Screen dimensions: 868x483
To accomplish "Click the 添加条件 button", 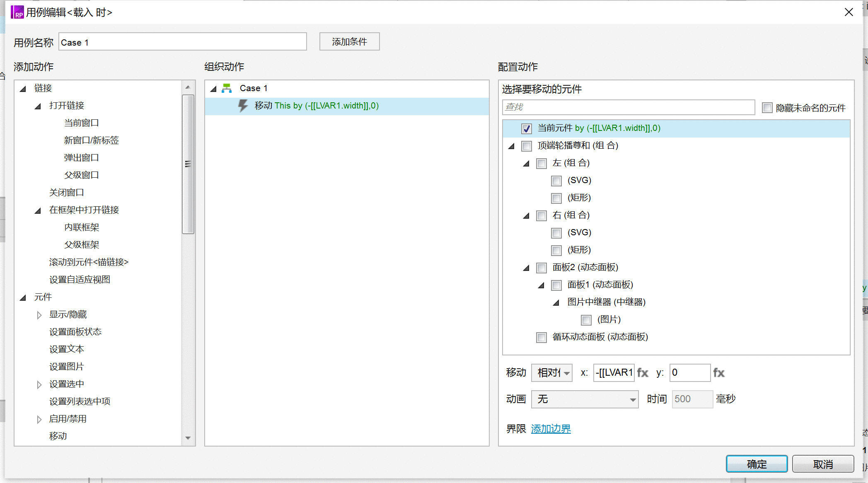I will 349,41.
